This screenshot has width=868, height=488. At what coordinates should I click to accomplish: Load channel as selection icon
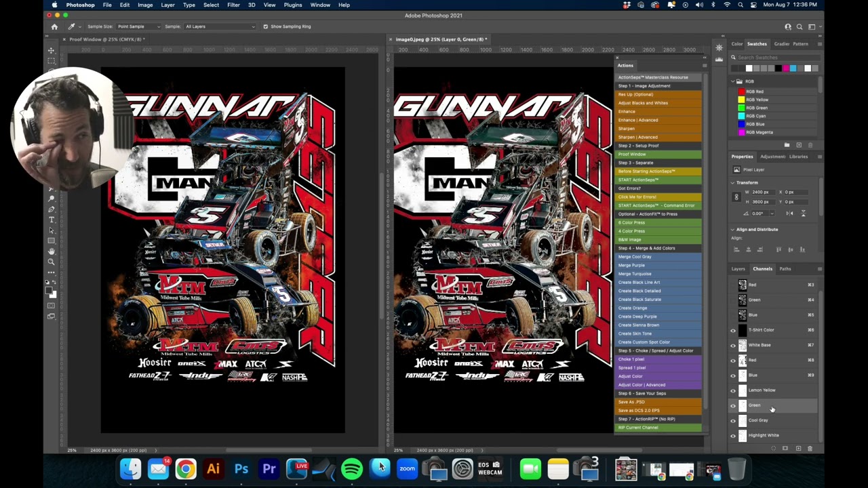(774, 448)
